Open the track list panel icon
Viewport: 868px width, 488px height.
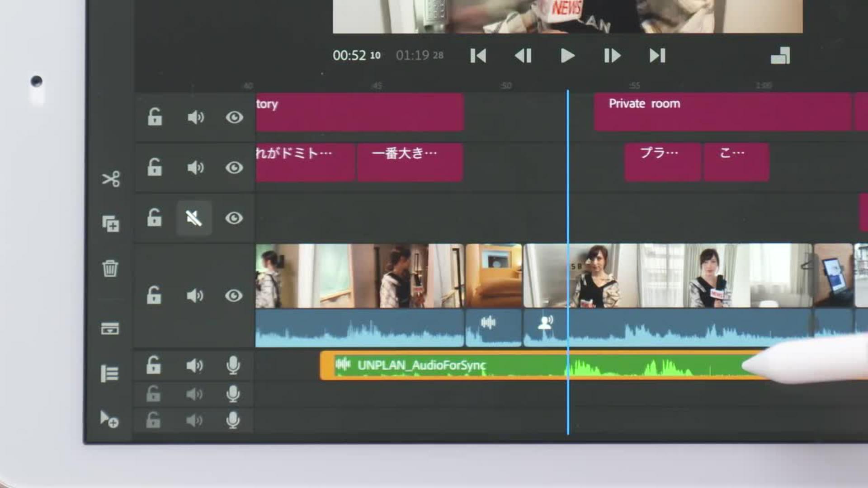(109, 374)
